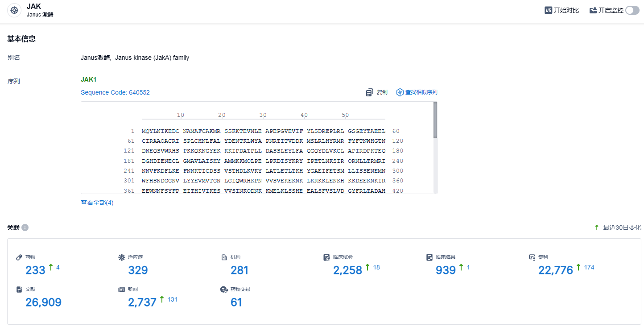Click the monitoring icon beside 开启监控
Viewport: 644px width, 327px height.
pyautogui.click(x=593, y=10)
